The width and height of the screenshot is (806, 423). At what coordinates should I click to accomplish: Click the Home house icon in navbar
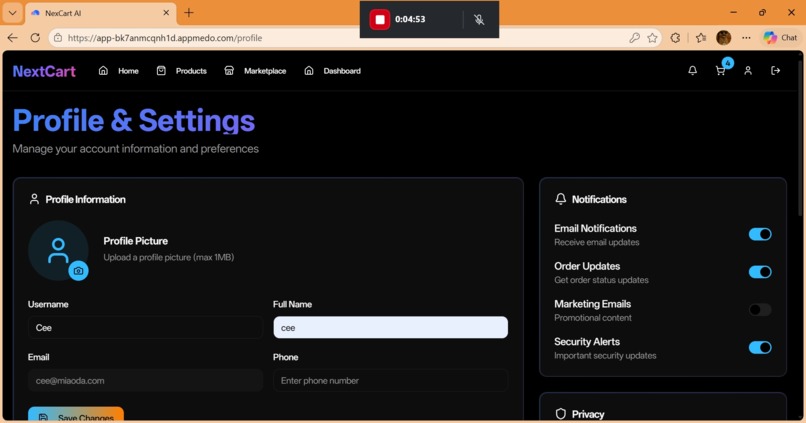(103, 71)
